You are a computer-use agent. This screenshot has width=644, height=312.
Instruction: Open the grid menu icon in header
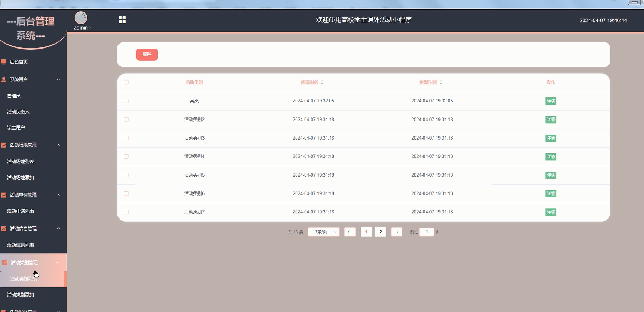[122, 20]
